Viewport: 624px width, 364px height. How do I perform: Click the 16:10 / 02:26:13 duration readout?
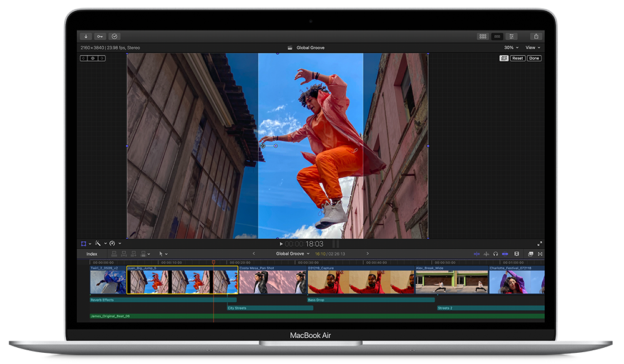pos(330,254)
